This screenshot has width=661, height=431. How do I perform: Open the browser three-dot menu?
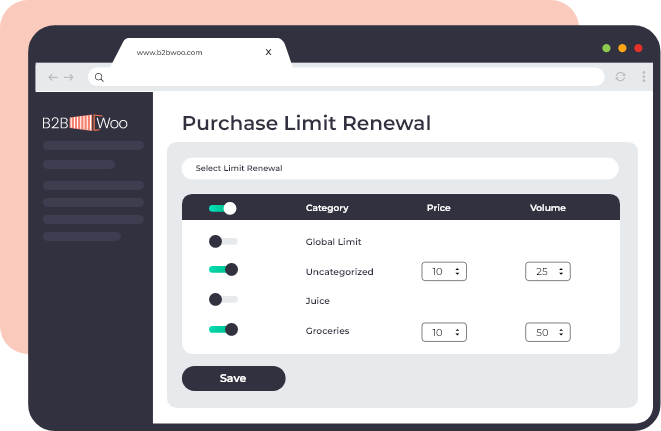pyautogui.click(x=643, y=76)
